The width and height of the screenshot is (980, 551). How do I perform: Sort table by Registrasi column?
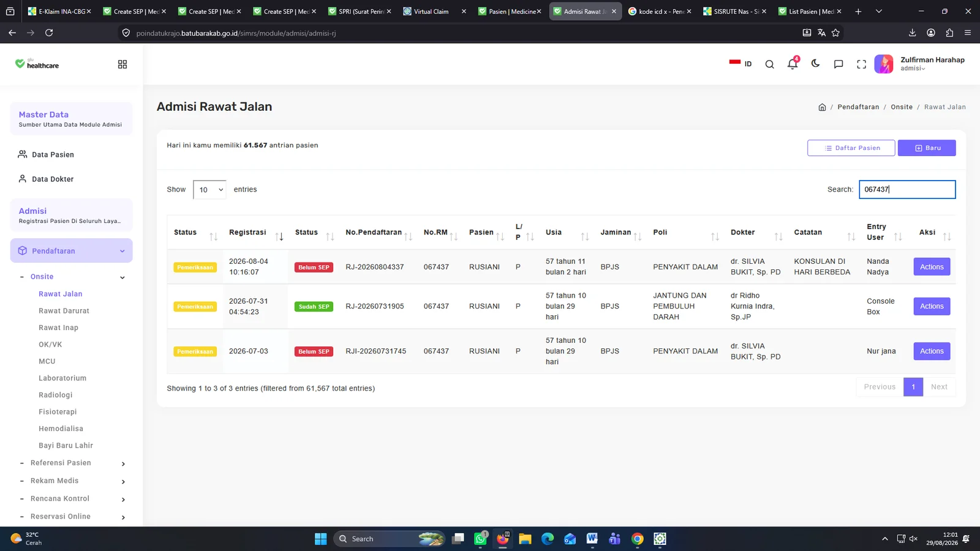[x=255, y=233]
